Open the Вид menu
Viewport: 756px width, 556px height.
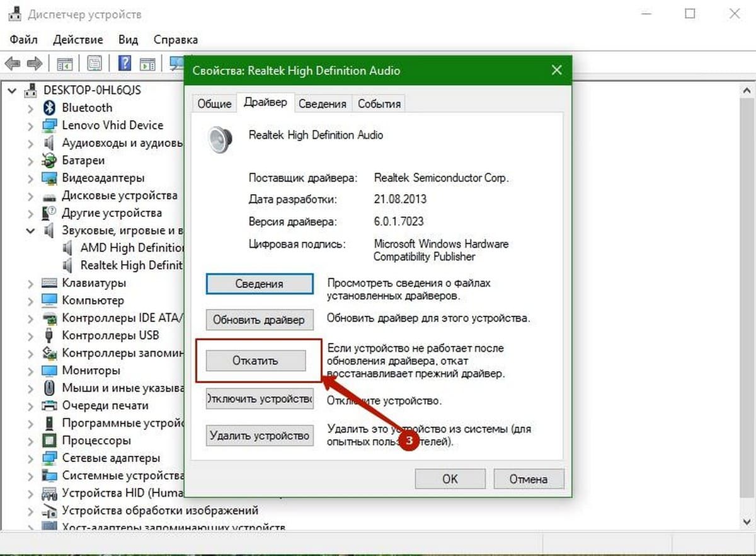click(128, 40)
